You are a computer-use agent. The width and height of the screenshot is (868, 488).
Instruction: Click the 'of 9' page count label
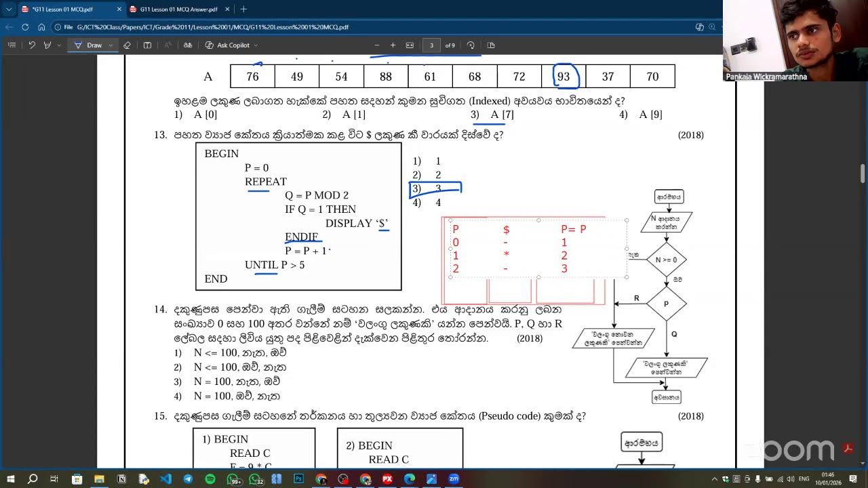tap(450, 45)
